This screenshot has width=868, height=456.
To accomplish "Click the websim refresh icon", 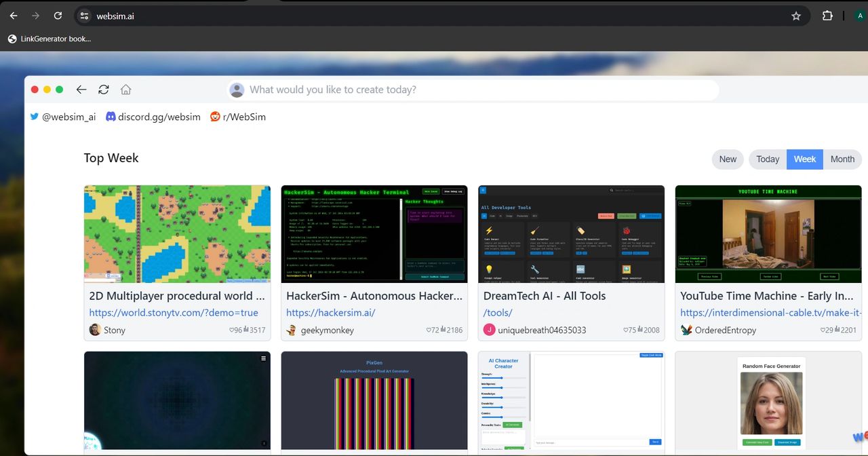I will tap(103, 89).
